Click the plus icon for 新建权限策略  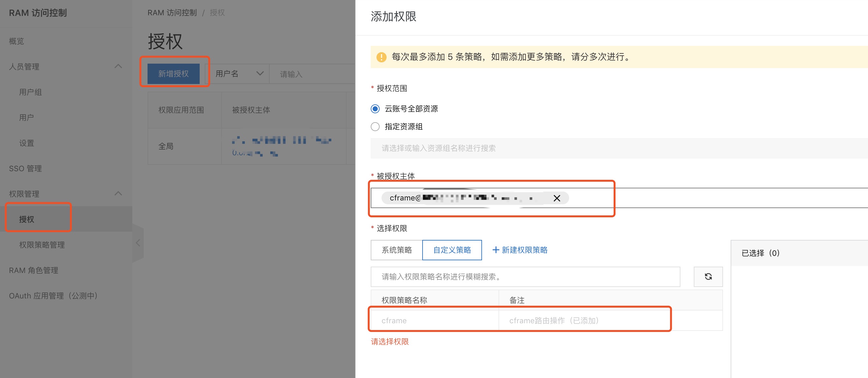[495, 250]
